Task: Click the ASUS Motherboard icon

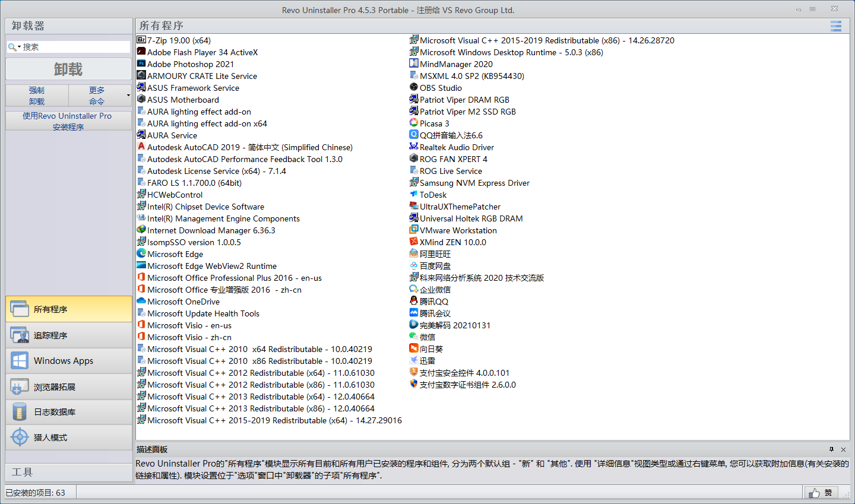Action: pos(141,99)
